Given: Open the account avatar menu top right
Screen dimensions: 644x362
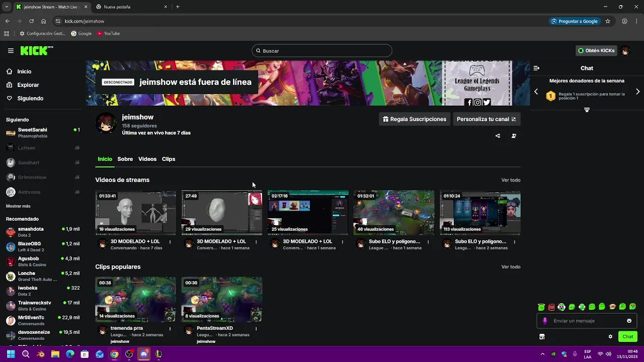Looking at the screenshot, I should click(x=625, y=51).
